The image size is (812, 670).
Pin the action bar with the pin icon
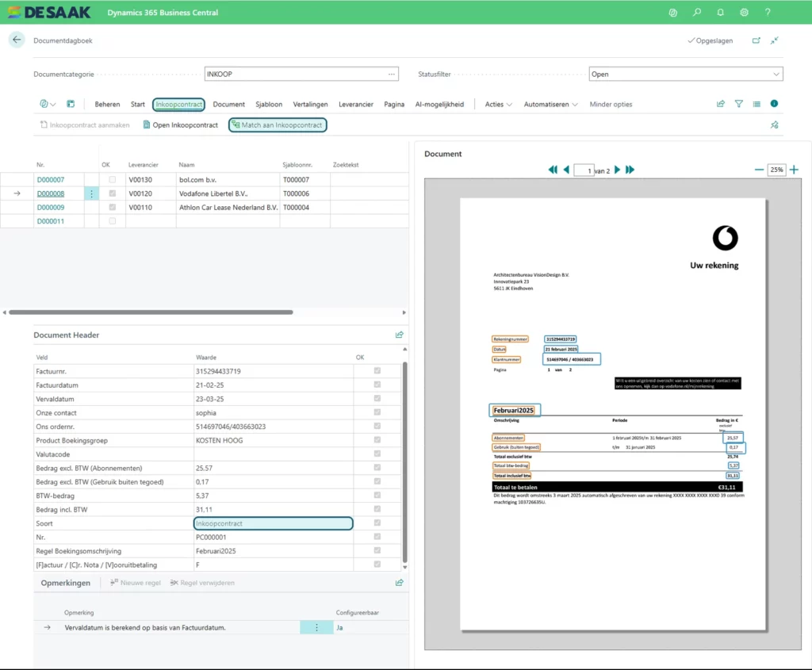point(774,124)
